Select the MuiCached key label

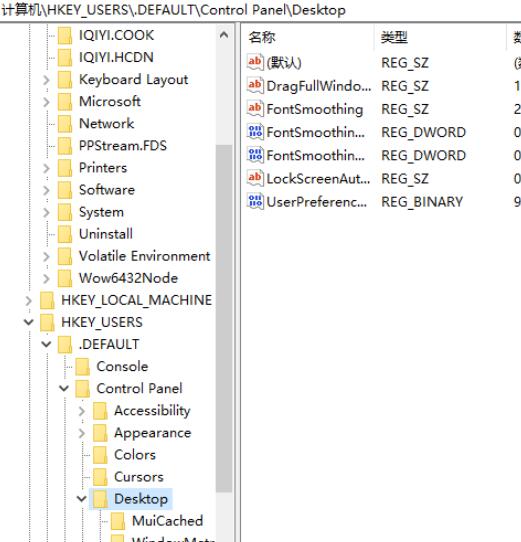point(167,521)
